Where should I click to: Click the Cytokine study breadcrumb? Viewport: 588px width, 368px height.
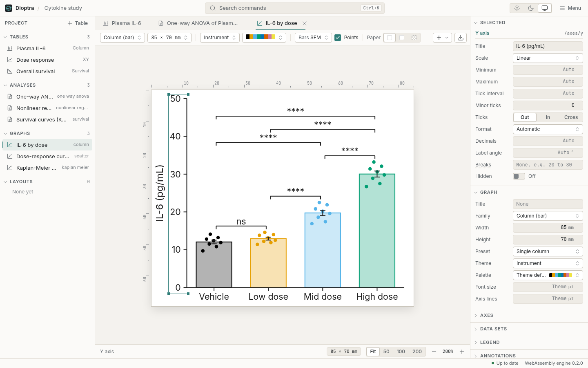[x=63, y=8]
